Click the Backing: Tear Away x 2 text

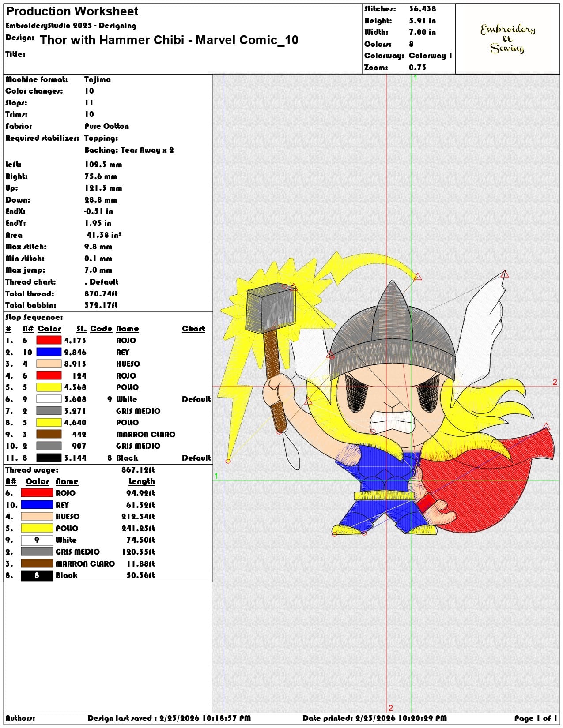[129, 150]
